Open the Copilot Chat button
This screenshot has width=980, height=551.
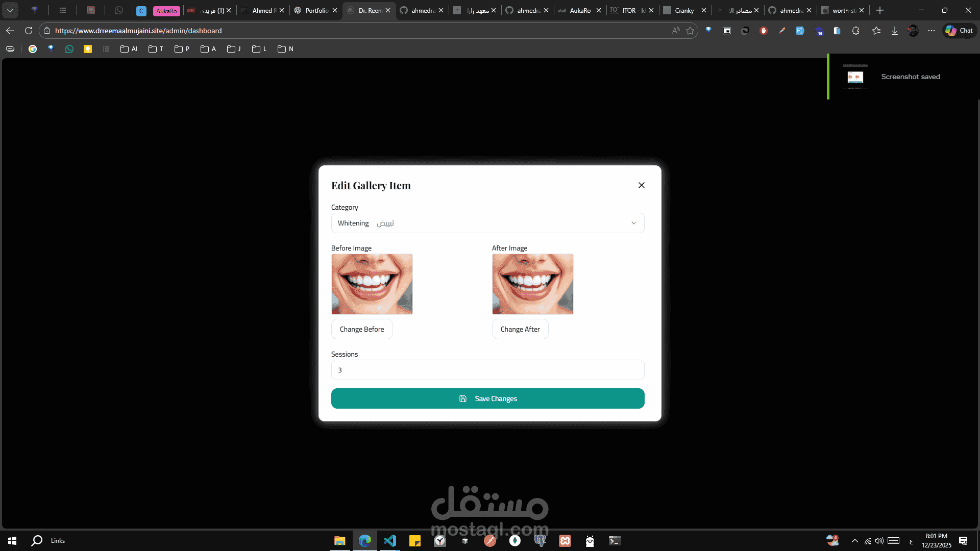[959, 31]
